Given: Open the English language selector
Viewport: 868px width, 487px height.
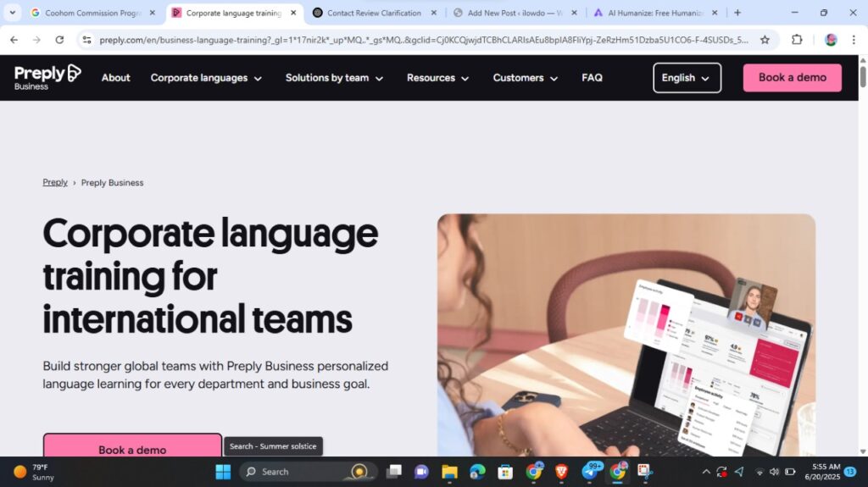Looking at the screenshot, I should coord(687,78).
